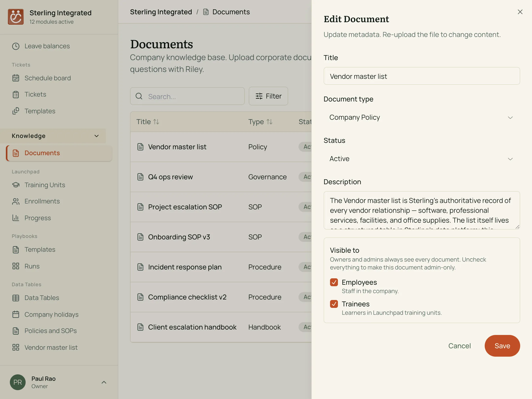Click the PR user avatar
The height and width of the screenshot is (399, 532).
coord(18,382)
